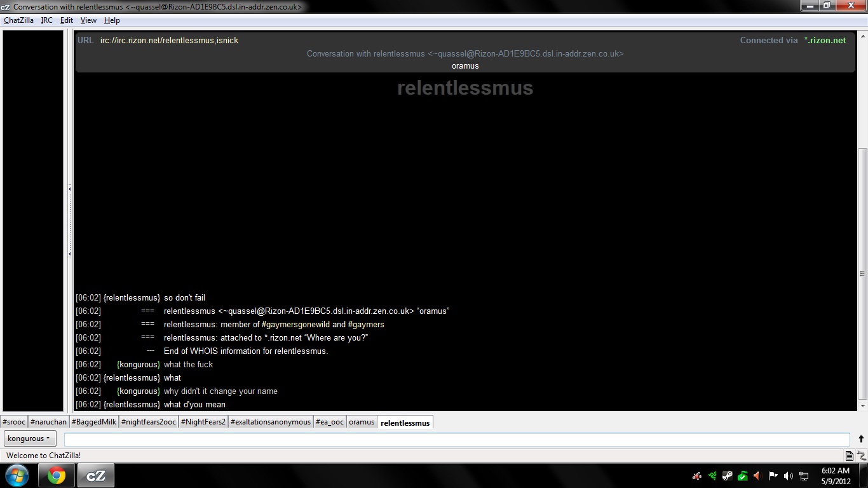The width and height of the screenshot is (868, 488).
Task: Click the logging status icon in status bar
Action: 850,456
